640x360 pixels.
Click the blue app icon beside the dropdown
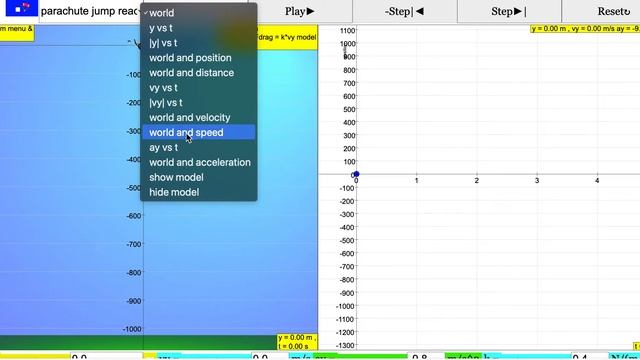pos(22,8)
